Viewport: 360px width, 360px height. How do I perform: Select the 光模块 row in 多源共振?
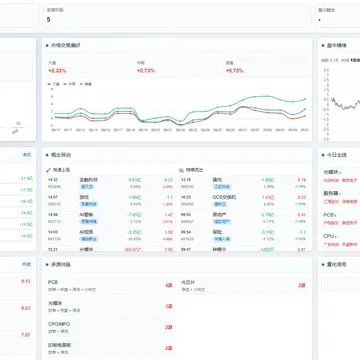tap(110, 307)
